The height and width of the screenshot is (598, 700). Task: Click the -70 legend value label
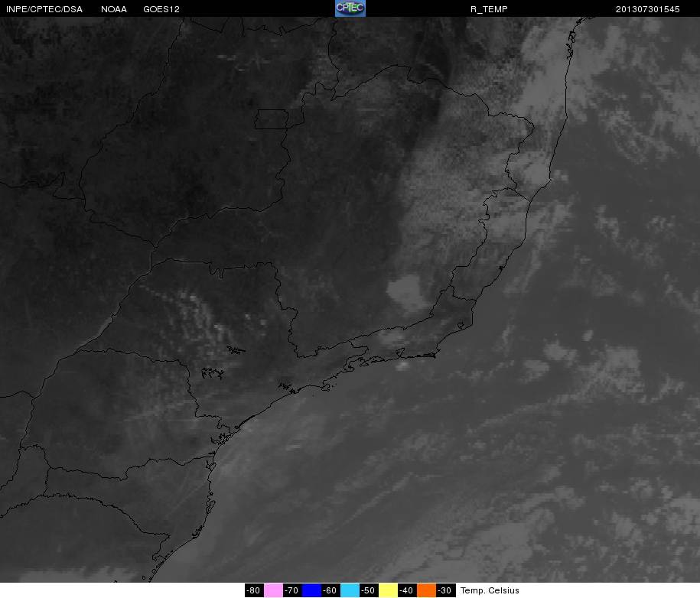pyautogui.click(x=291, y=590)
